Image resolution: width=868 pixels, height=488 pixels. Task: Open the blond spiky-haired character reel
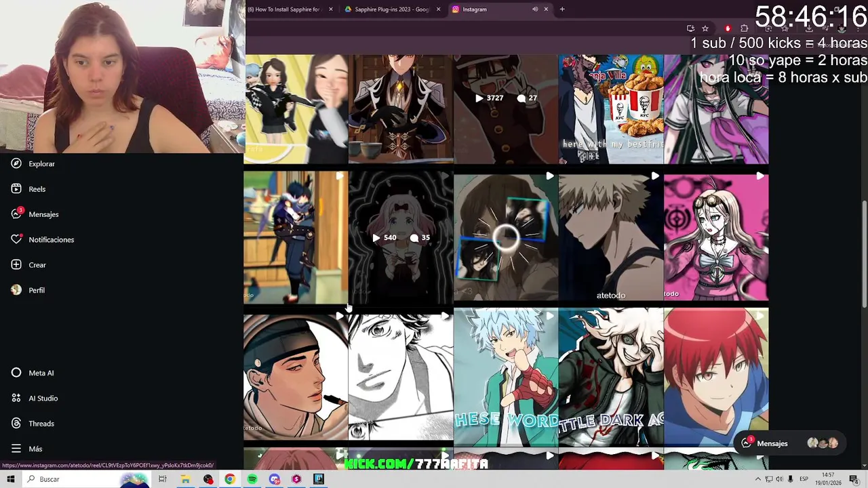[610, 237]
